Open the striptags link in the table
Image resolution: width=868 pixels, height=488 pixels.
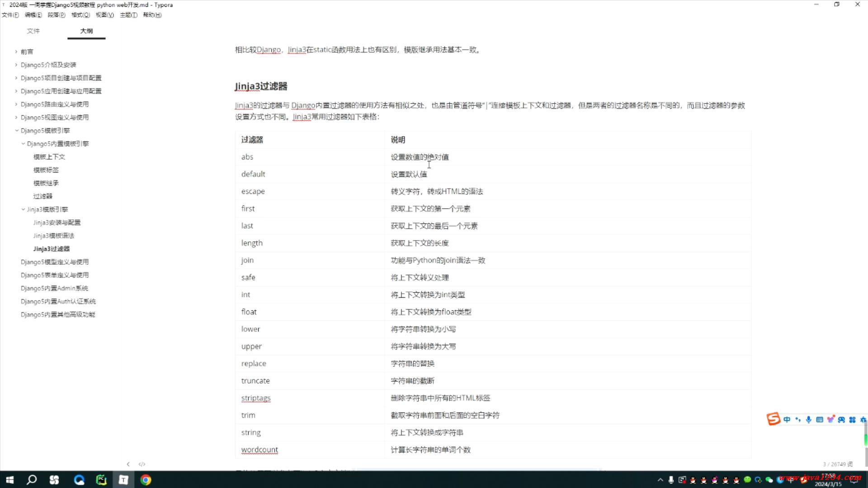coord(256,398)
